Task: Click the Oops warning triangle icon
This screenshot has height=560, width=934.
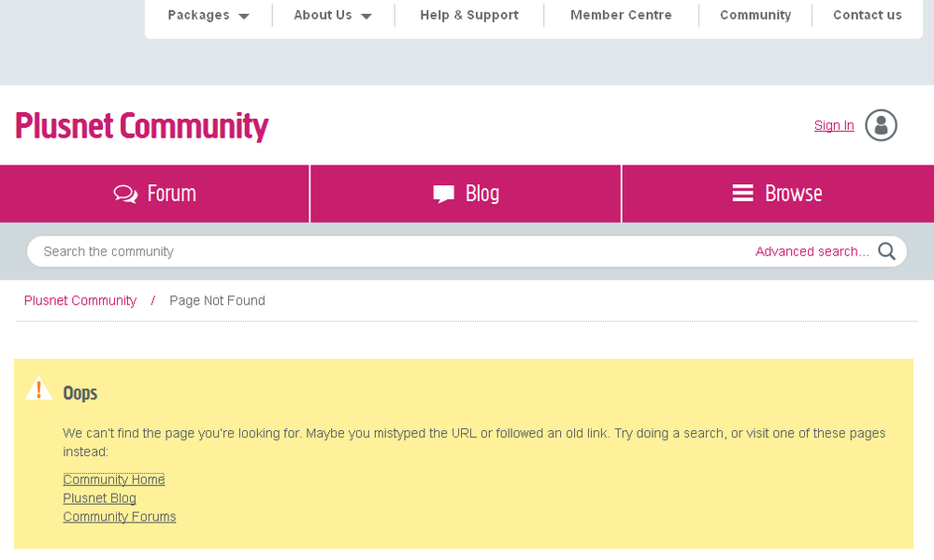Action: (38, 389)
